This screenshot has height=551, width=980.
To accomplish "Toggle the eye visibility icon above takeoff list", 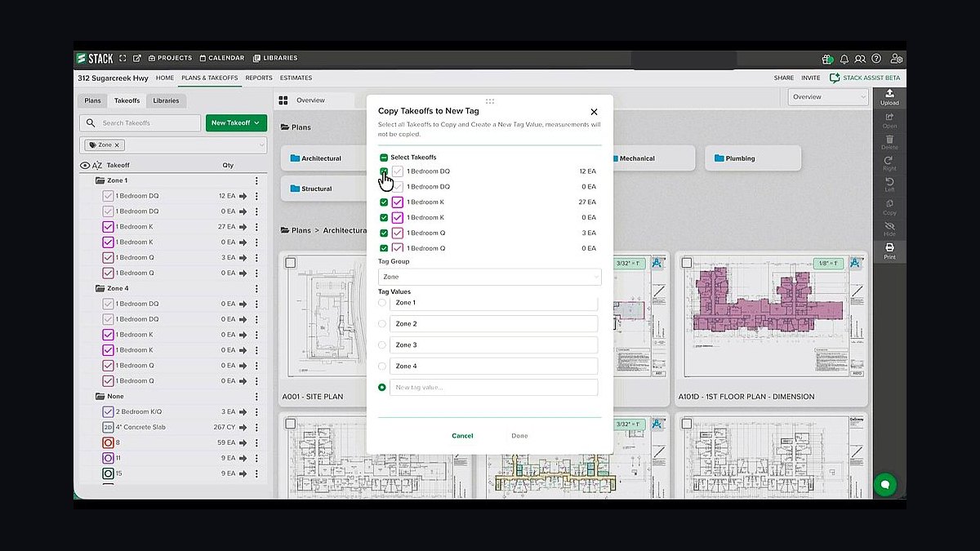I will tap(85, 165).
